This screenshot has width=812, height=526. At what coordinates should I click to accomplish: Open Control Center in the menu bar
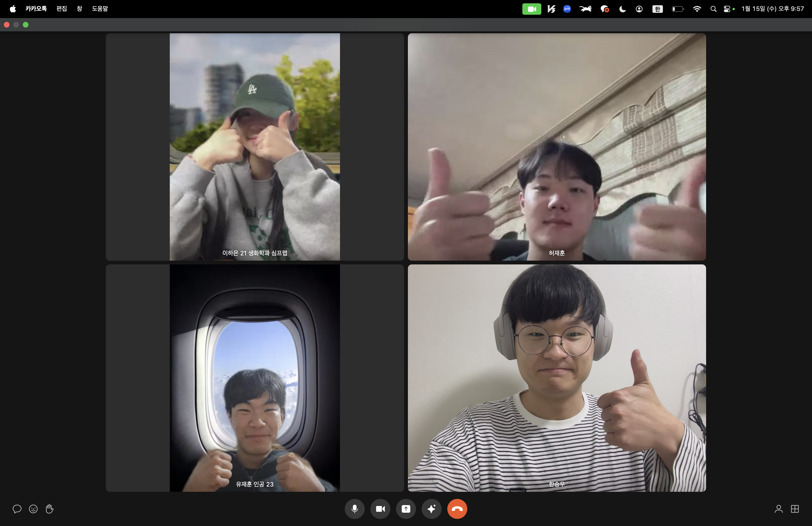pos(727,9)
